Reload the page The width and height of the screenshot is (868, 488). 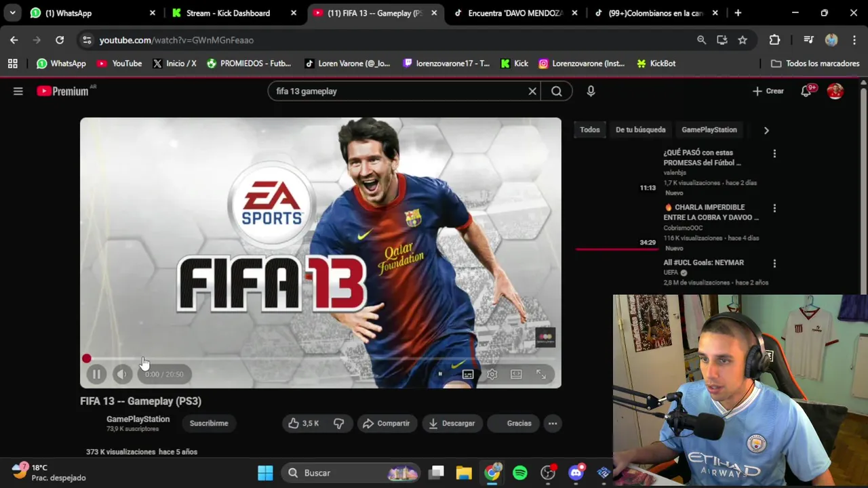[x=60, y=40]
